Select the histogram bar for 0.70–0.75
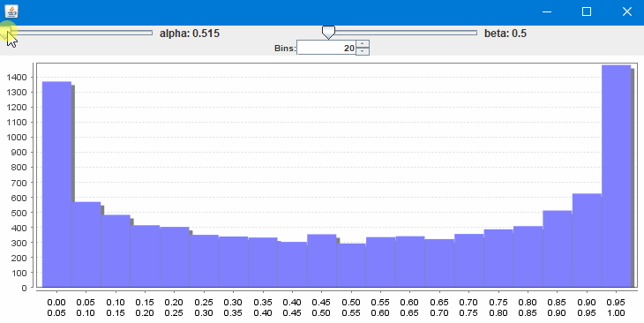 pyautogui.click(x=469, y=260)
